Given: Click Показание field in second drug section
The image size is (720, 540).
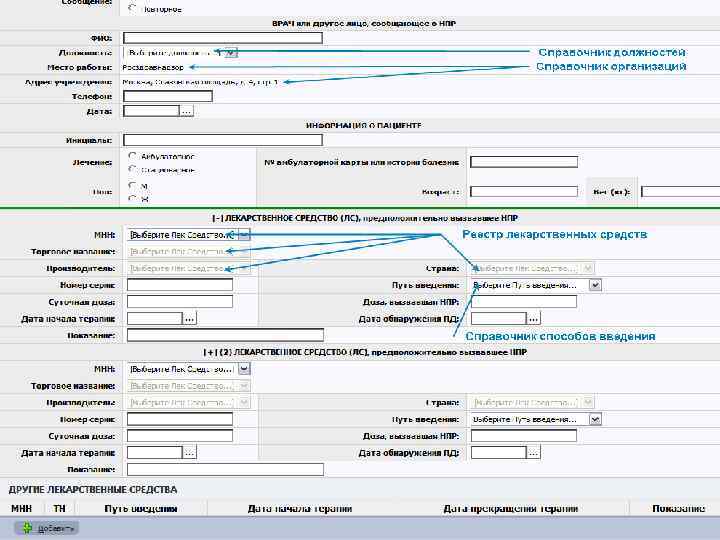Looking at the screenshot, I should (225, 469).
